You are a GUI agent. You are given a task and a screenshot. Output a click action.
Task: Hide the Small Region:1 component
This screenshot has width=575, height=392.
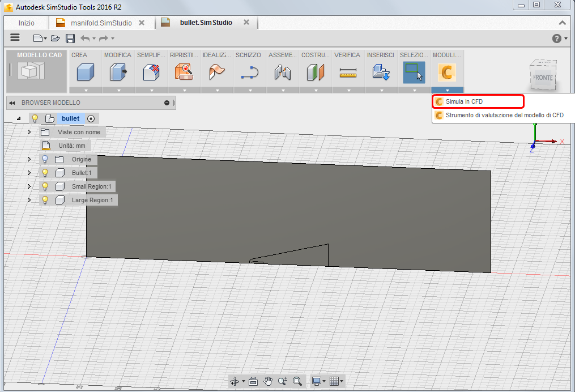click(45, 186)
